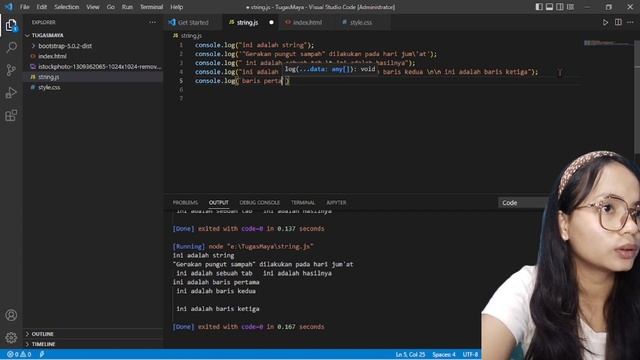This screenshot has width=640, height=360.
Task: Open the Help menu
Action: (x=176, y=7)
